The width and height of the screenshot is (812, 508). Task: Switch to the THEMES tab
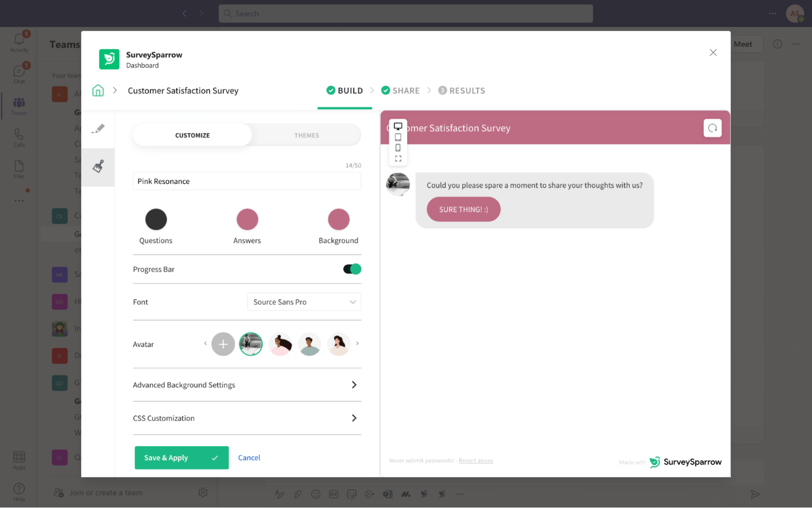click(x=307, y=135)
